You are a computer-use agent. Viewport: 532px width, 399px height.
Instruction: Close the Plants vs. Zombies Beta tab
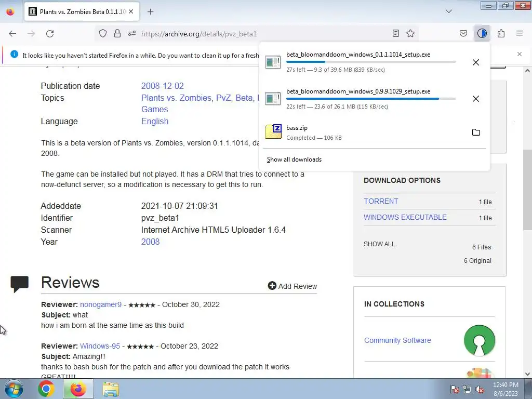(x=131, y=11)
